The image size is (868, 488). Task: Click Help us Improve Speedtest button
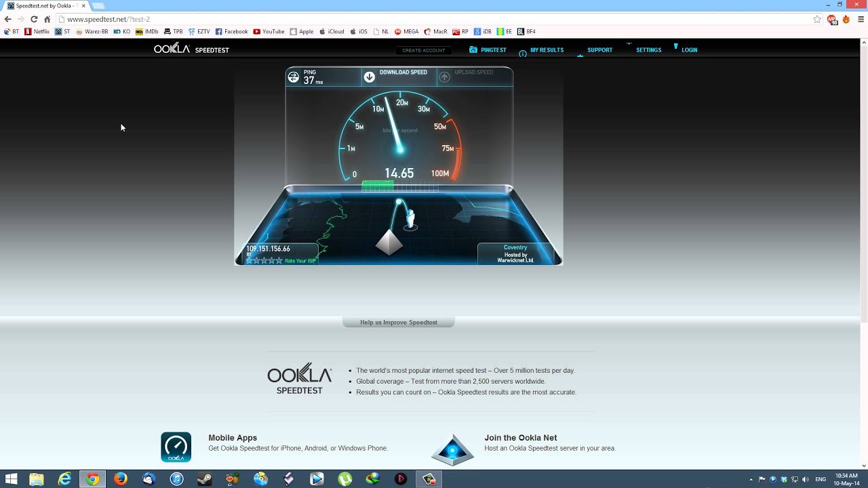tap(399, 323)
